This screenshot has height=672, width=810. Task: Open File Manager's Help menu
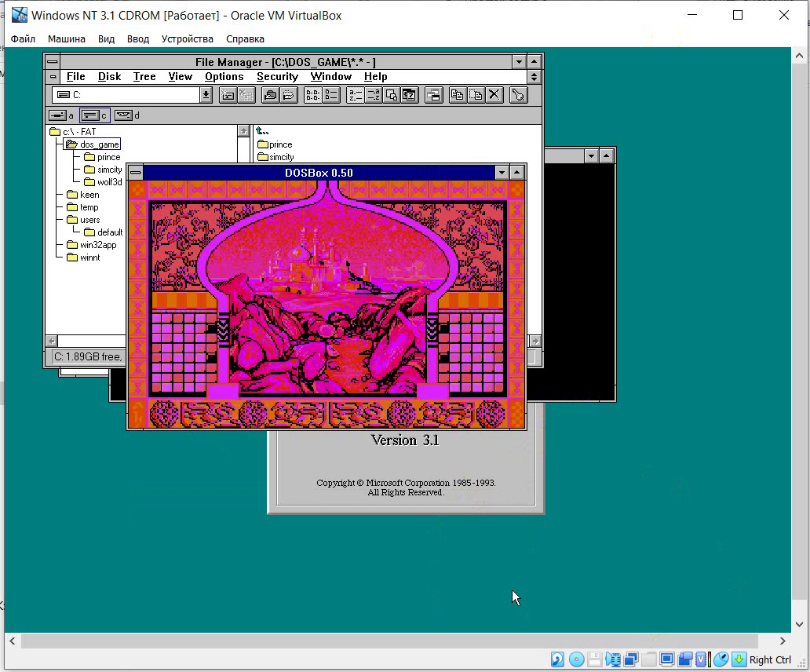pyautogui.click(x=375, y=77)
